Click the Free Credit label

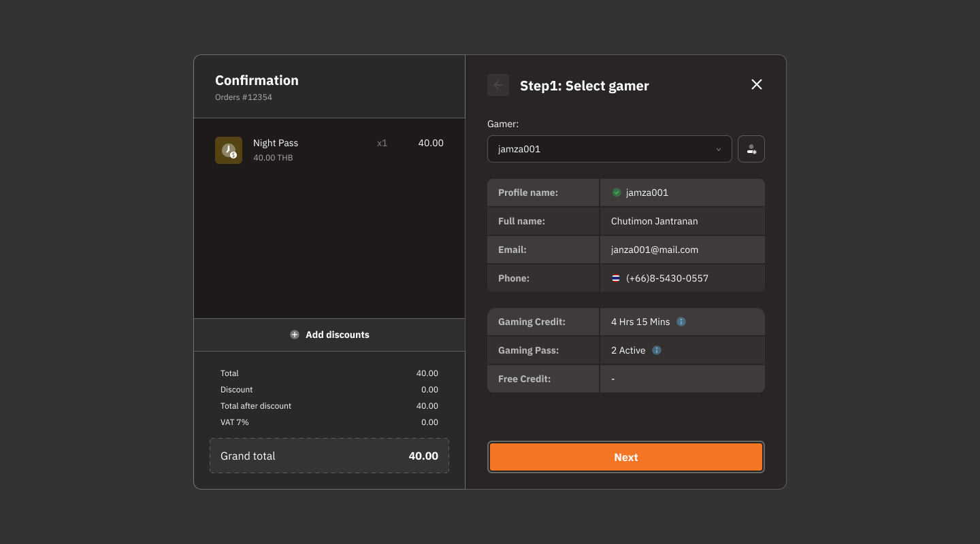524,379
